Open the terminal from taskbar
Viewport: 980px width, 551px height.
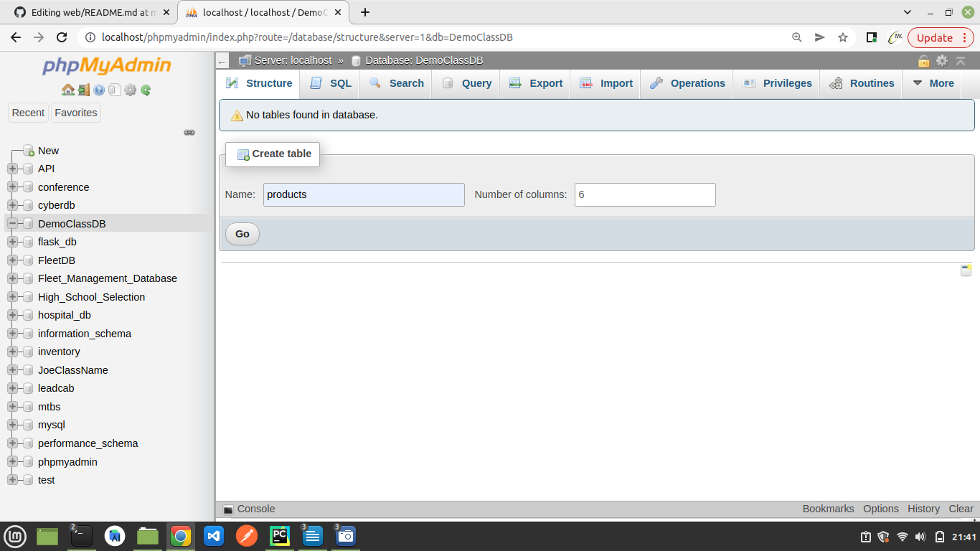pos(81,536)
